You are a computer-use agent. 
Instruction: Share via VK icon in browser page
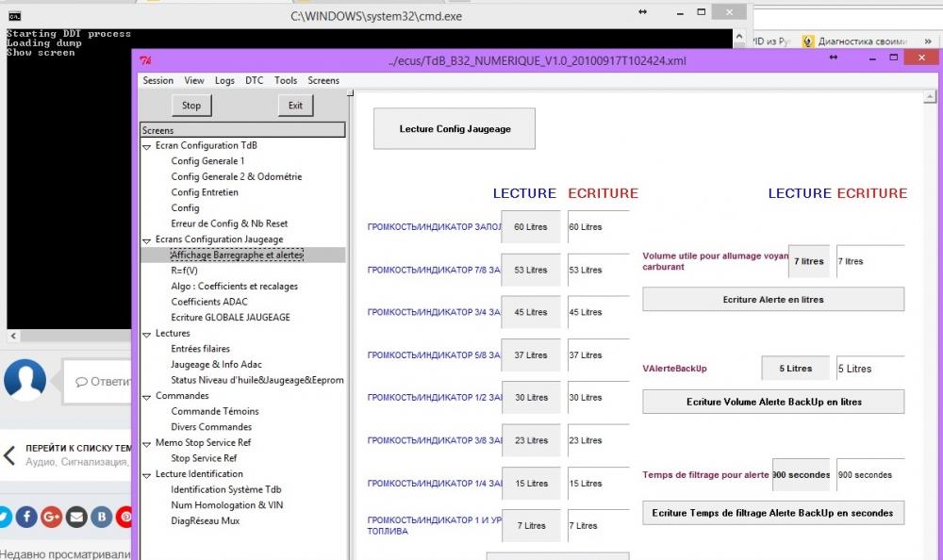[102, 517]
